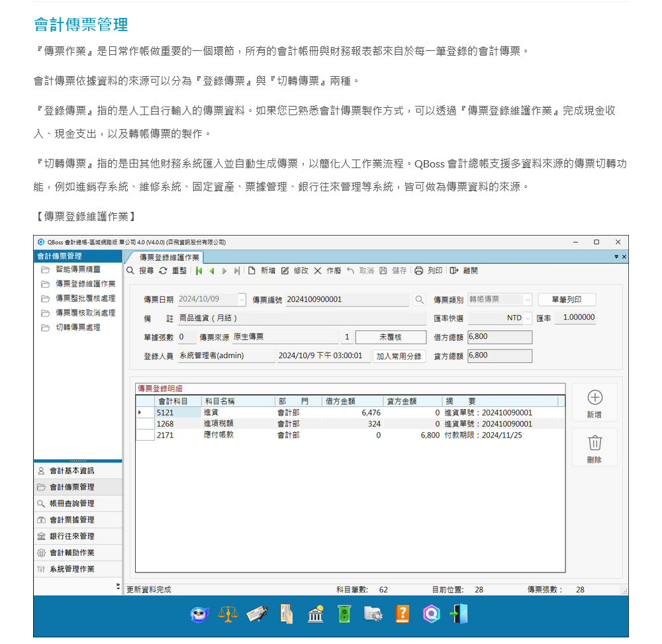Click the 離開 exit toolbar button
This screenshot has width=662, height=644.
(463, 271)
